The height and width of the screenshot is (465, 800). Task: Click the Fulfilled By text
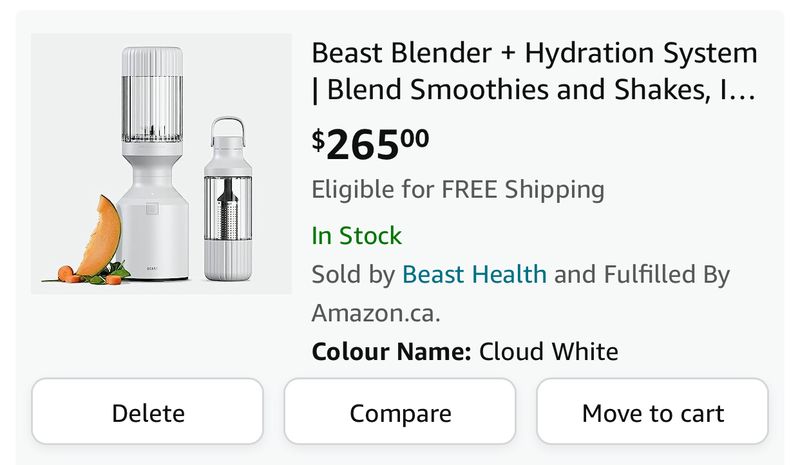[x=665, y=274]
